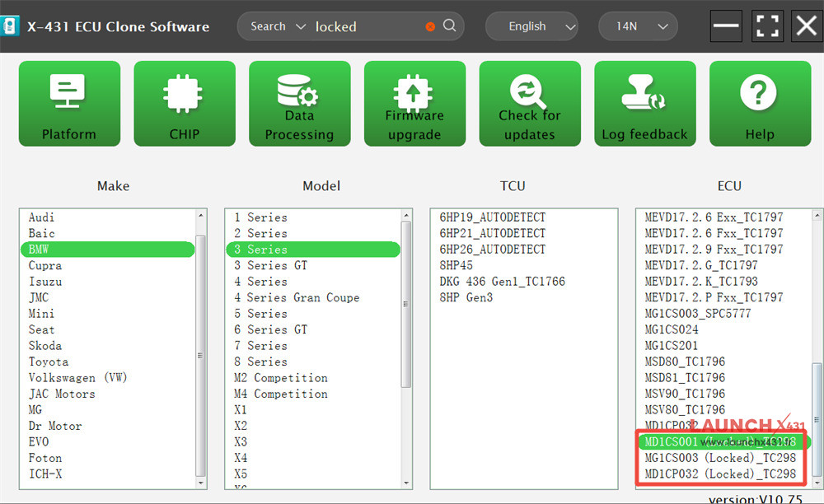Viewport: 824px width, 504px height.
Task: Open the Platform section
Action: [69, 104]
